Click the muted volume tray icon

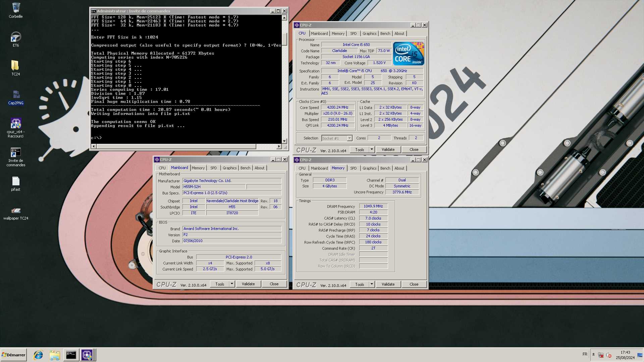pyautogui.click(x=609, y=355)
